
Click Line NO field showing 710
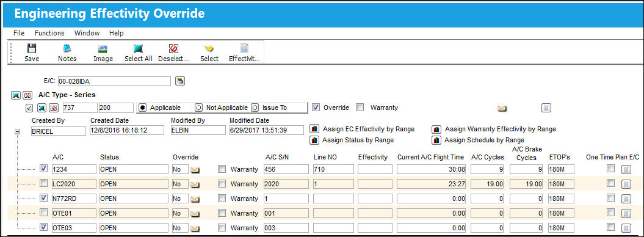[333, 169]
